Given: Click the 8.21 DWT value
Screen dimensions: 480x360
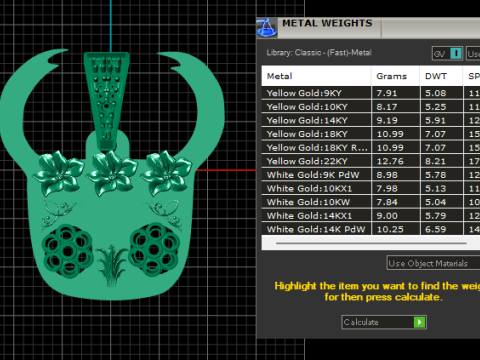Looking at the screenshot, I should (435, 161).
